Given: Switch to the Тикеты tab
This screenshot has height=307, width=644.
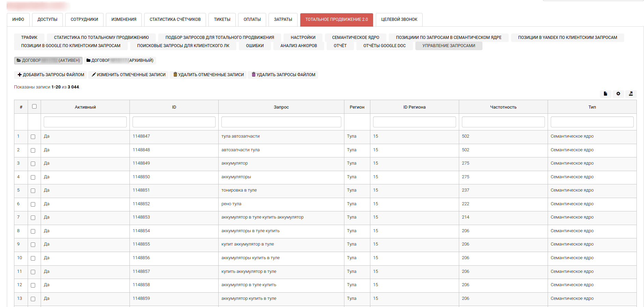Looking at the screenshot, I should click(x=222, y=19).
